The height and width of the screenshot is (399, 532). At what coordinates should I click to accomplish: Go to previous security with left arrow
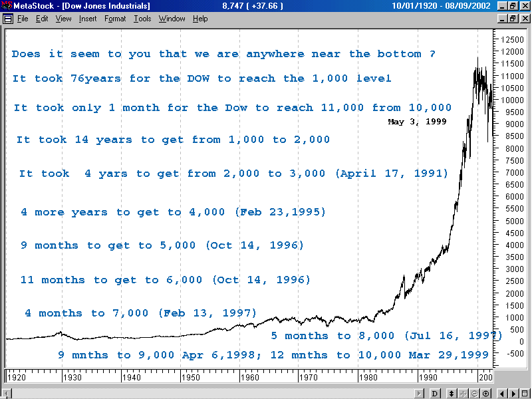[x=502, y=394]
